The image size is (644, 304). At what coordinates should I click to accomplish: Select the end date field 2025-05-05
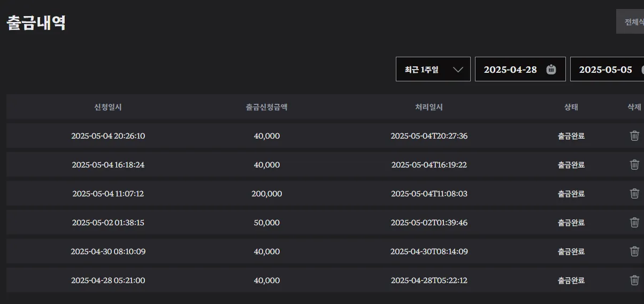[607, 69]
